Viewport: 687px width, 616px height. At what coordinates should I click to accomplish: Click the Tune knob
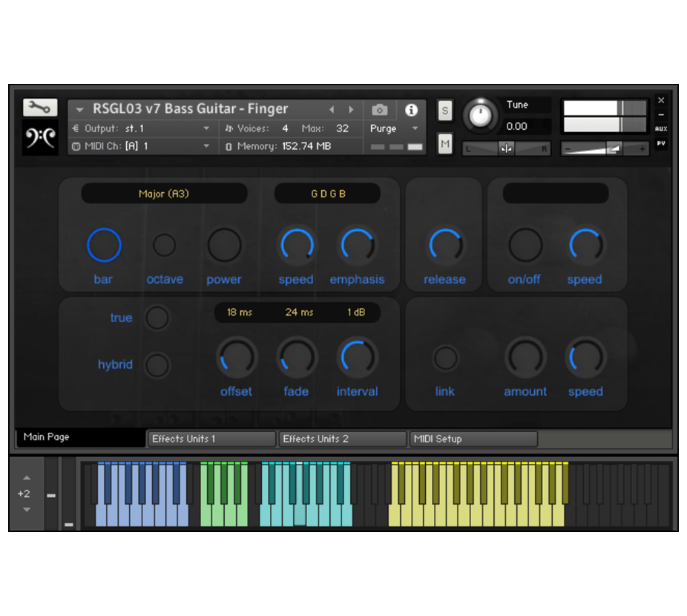(480, 115)
